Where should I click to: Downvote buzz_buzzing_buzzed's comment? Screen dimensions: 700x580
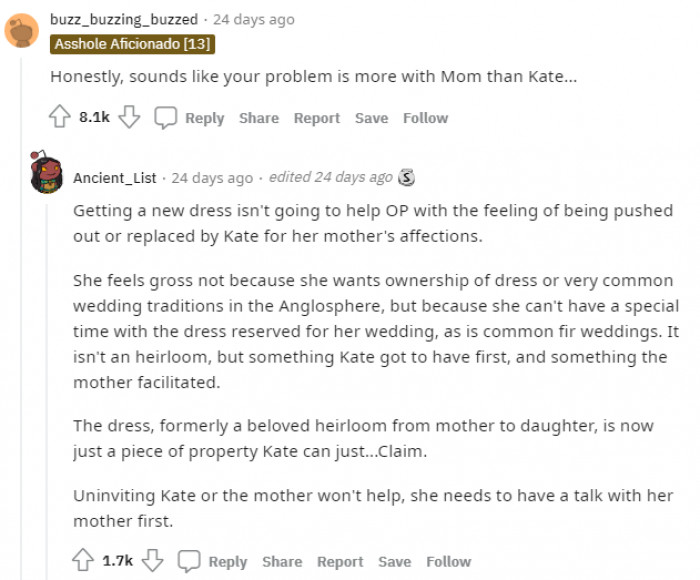pos(128,118)
